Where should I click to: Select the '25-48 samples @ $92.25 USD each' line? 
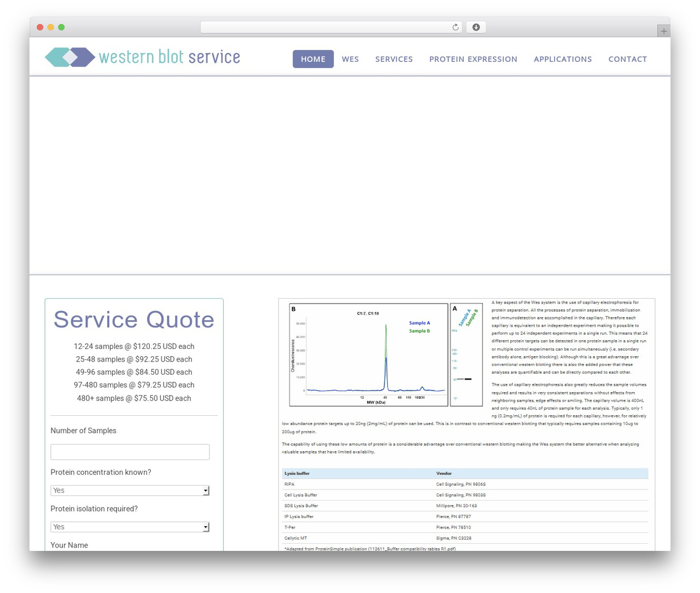tap(134, 359)
